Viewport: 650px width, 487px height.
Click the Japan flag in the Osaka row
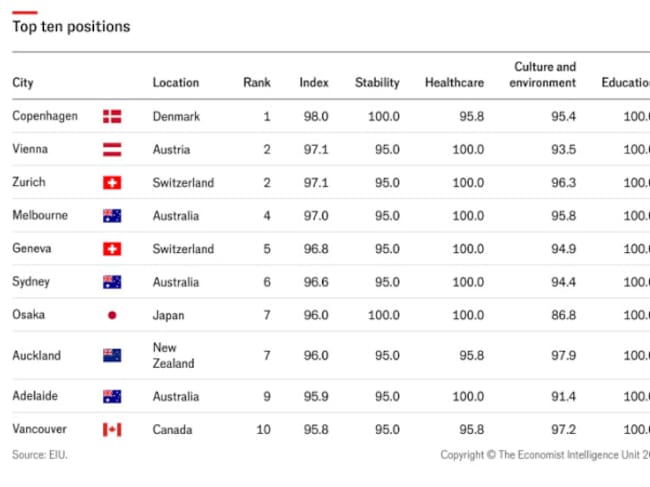point(112,315)
